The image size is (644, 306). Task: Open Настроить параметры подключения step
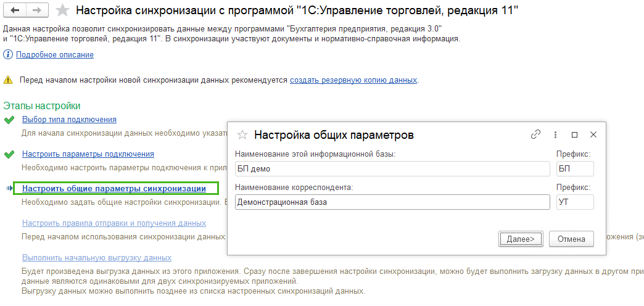(88, 154)
